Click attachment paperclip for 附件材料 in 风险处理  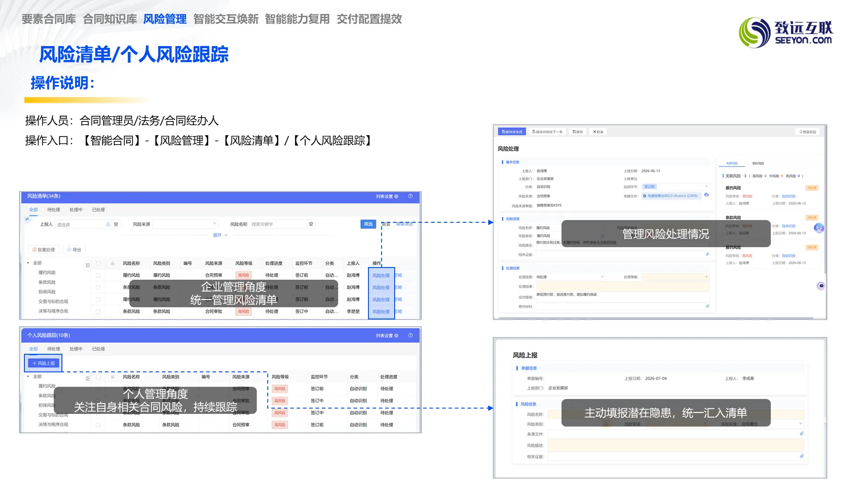[x=708, y=306]
